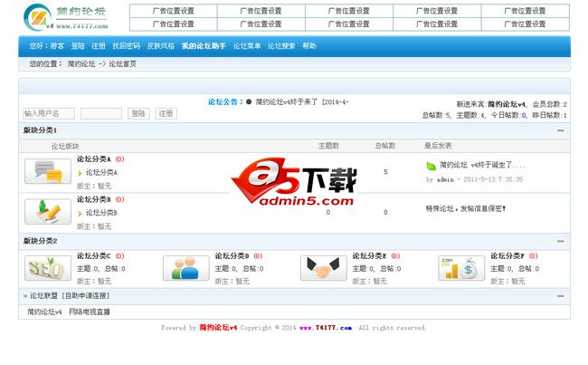Image resolution: width=588 pixels, height=365 pixels.
Task: Open the 论坛分类C SEO icon
Action: [48, 268]
